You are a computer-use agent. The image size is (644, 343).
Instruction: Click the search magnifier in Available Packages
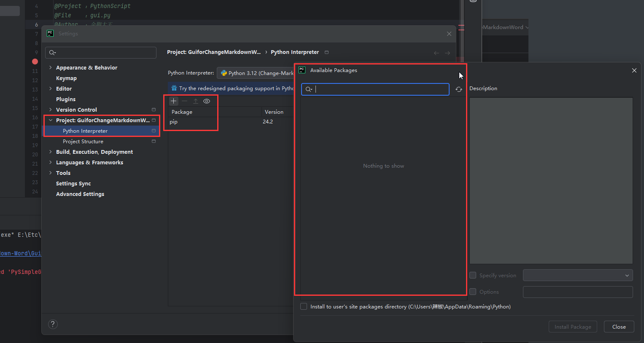tap(309, 89)
